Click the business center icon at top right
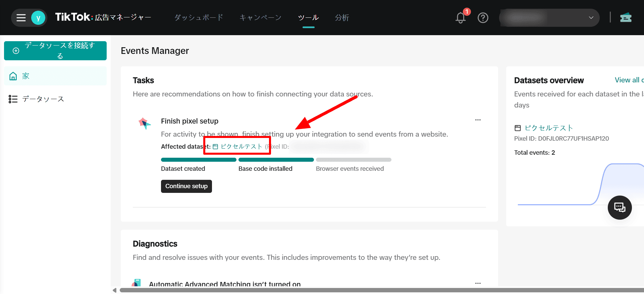Viewport: 644px width, 294px height. coord(626,18)
